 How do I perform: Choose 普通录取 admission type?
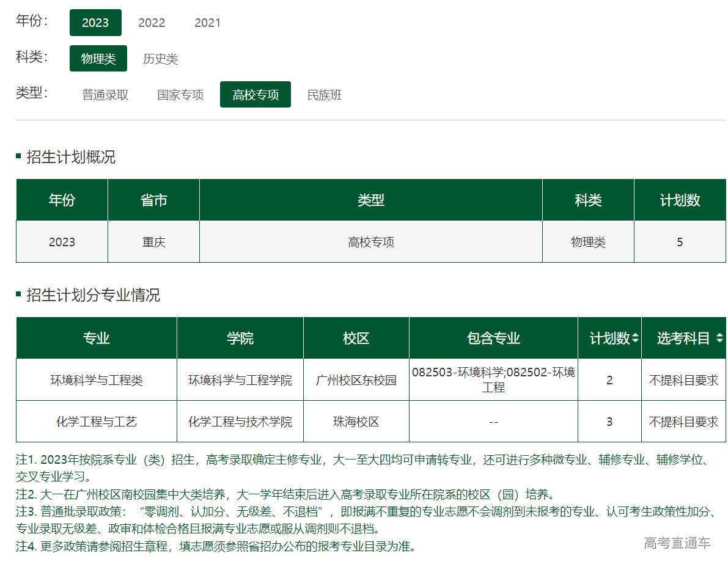(105, 95)
